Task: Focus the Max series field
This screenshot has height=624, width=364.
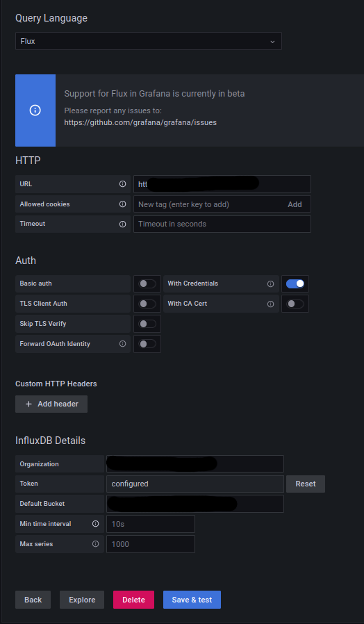Action: coord(151,544)
